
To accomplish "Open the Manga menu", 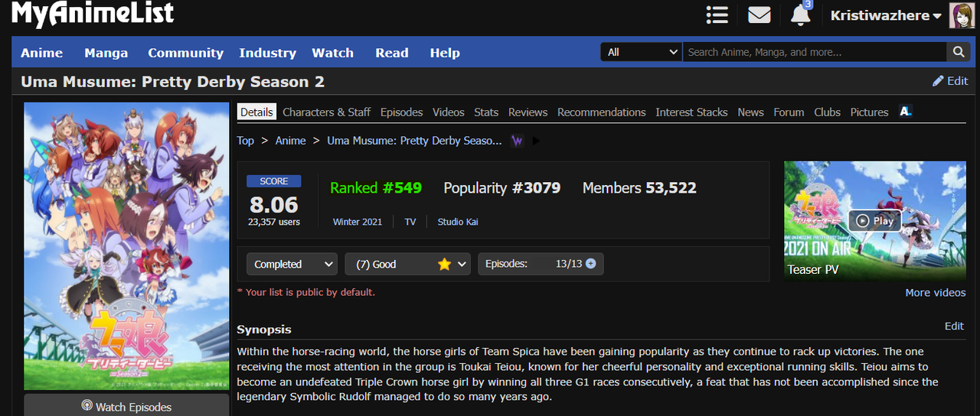I will point(106,53).
